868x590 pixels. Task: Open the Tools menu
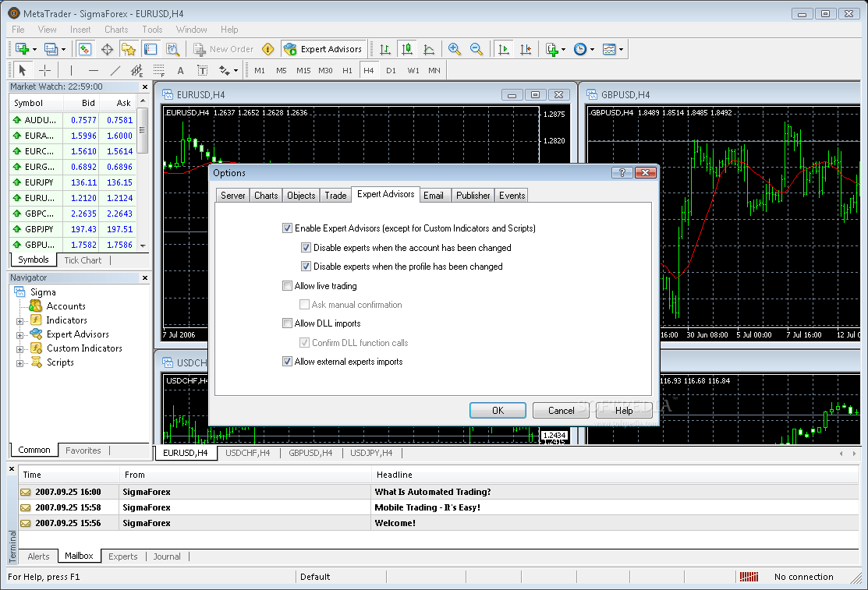152,30
